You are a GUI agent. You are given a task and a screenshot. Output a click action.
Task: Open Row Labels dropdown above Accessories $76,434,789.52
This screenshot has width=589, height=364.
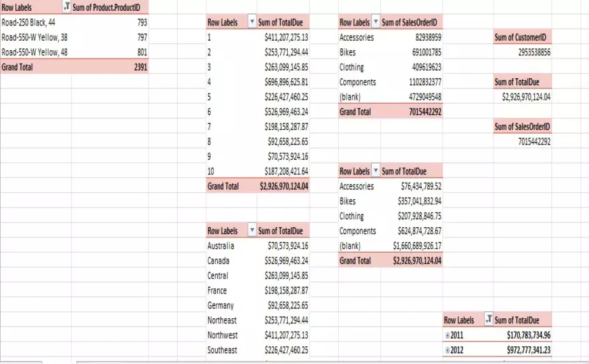point(376,171)
